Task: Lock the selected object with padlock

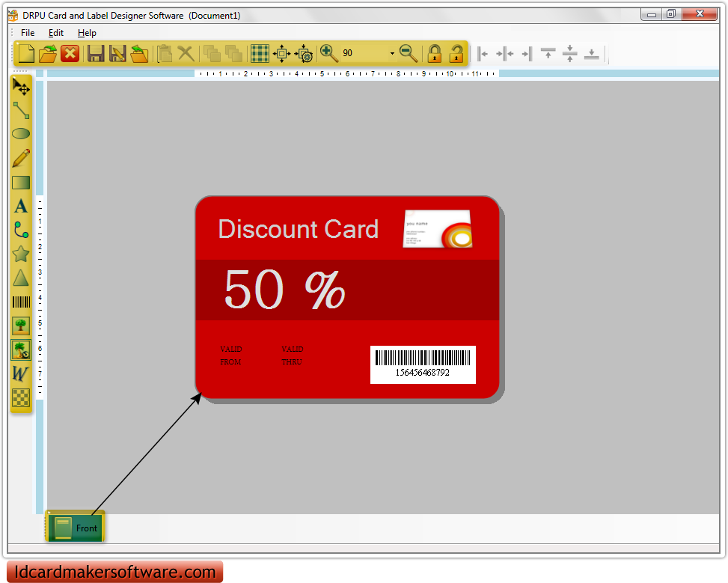Action: pyautogui.click(x=435, y=53)
